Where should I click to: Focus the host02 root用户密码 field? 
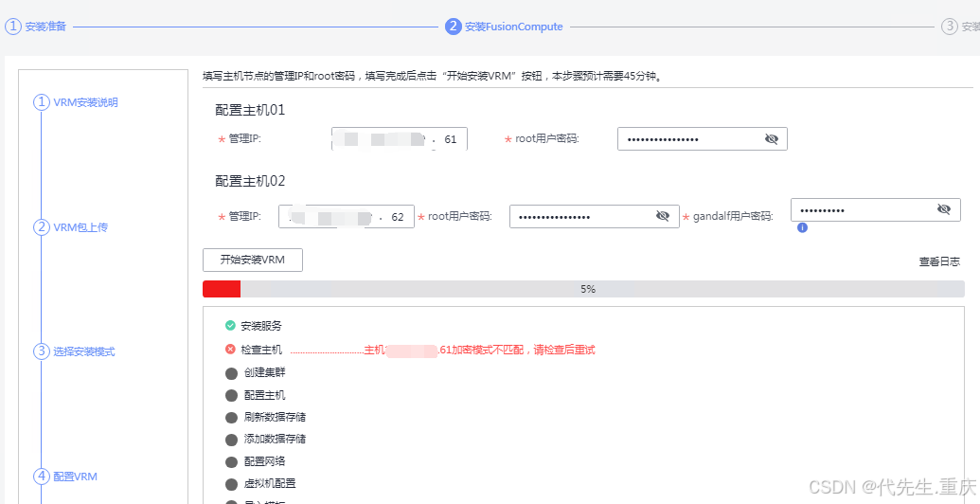pos(595,216)
